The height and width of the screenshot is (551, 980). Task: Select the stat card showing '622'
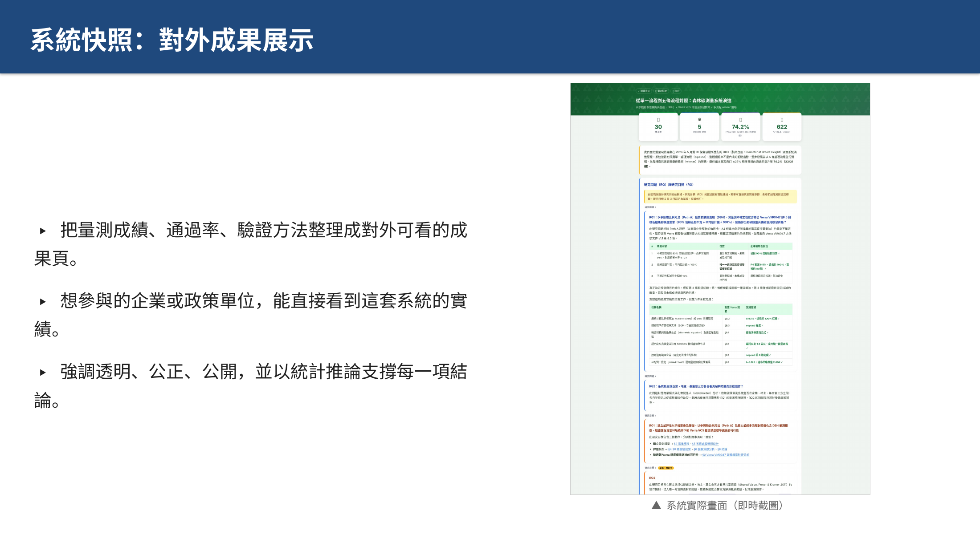[x=782, y=126]
